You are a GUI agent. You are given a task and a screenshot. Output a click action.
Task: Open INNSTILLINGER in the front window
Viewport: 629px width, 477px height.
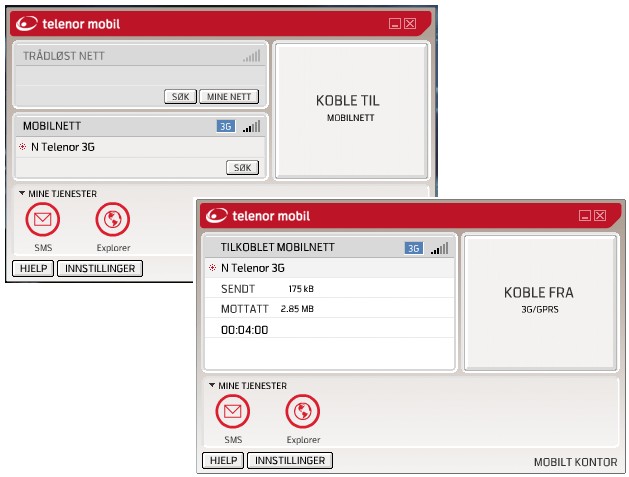[x=290, y=460]
